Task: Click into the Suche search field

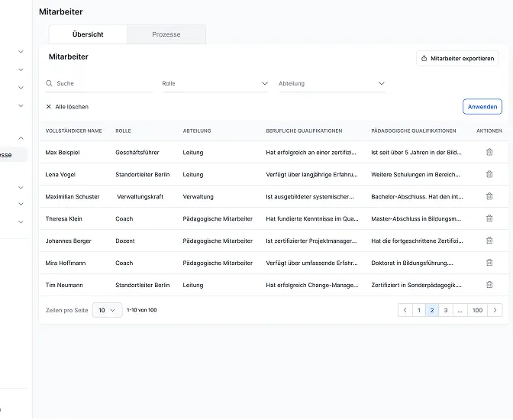Action: 99,83
